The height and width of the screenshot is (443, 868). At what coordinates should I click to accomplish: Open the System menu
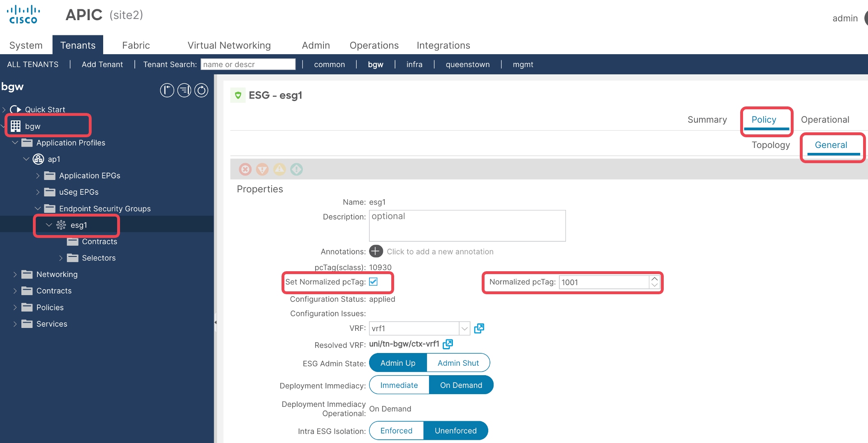(26, 45)
